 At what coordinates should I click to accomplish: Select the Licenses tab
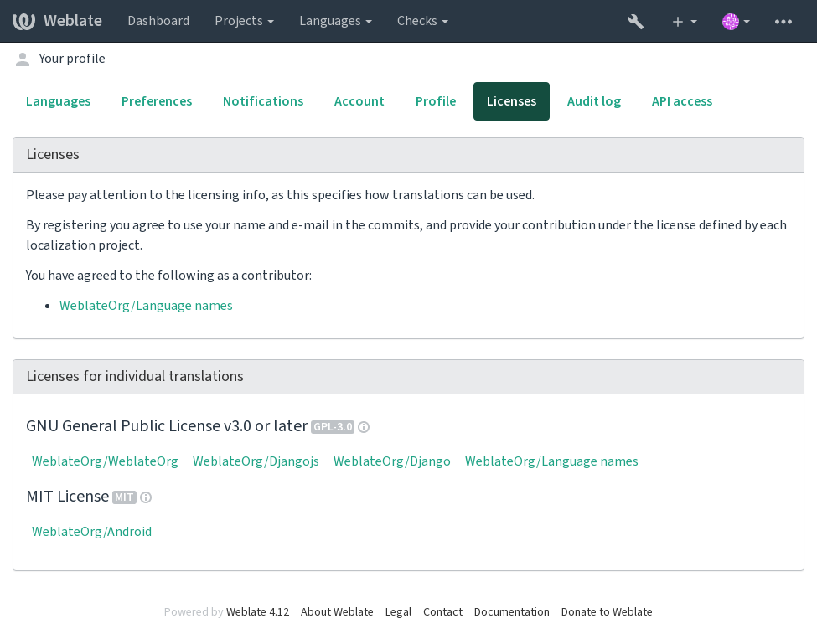511,101
